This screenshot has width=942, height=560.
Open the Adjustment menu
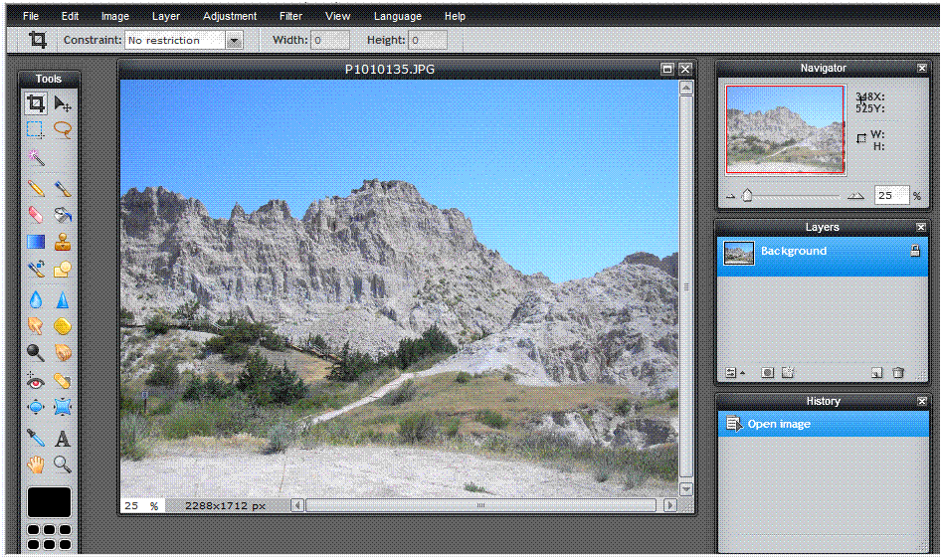pyautogui.click(x=230, y=16)
